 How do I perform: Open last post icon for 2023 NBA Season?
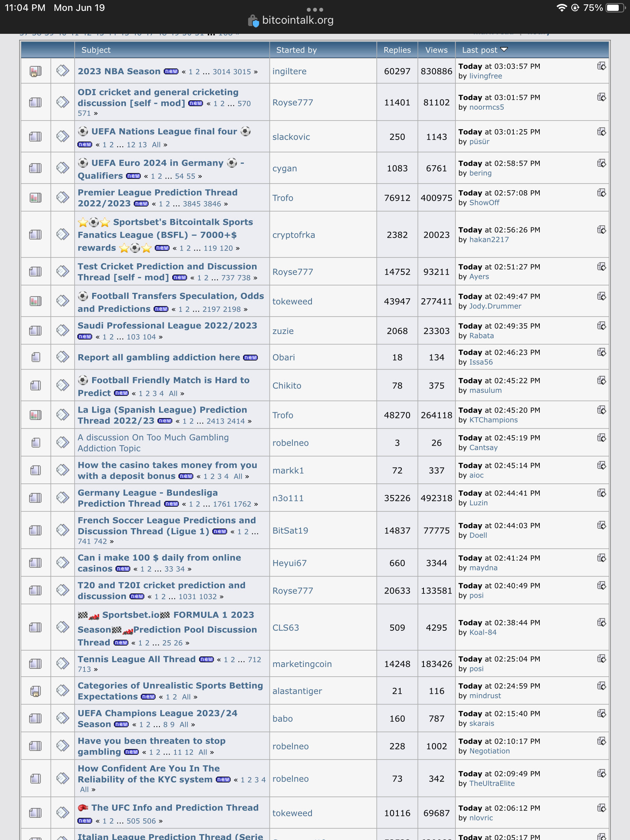602,66
